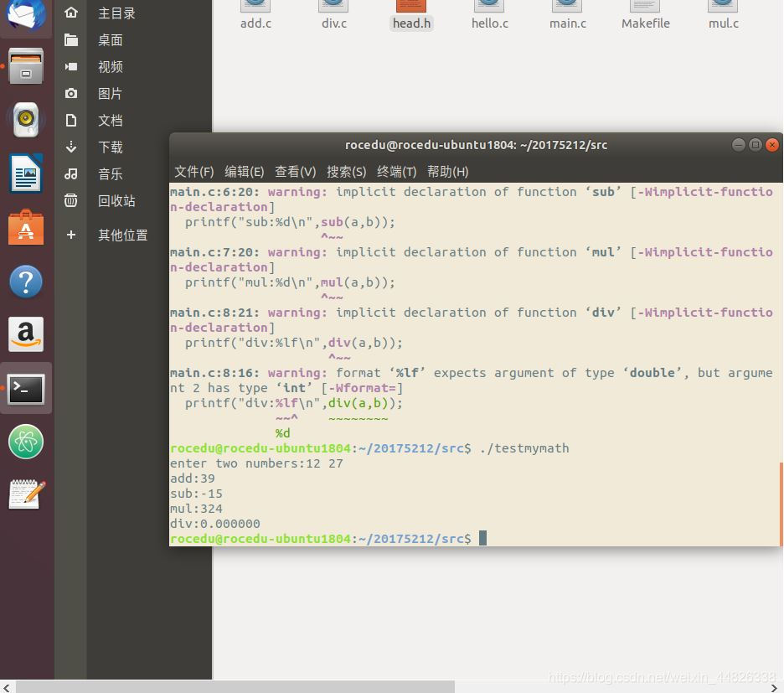Open 其他位置 in sidebar
Screen dimensions: 784x693
123,235
